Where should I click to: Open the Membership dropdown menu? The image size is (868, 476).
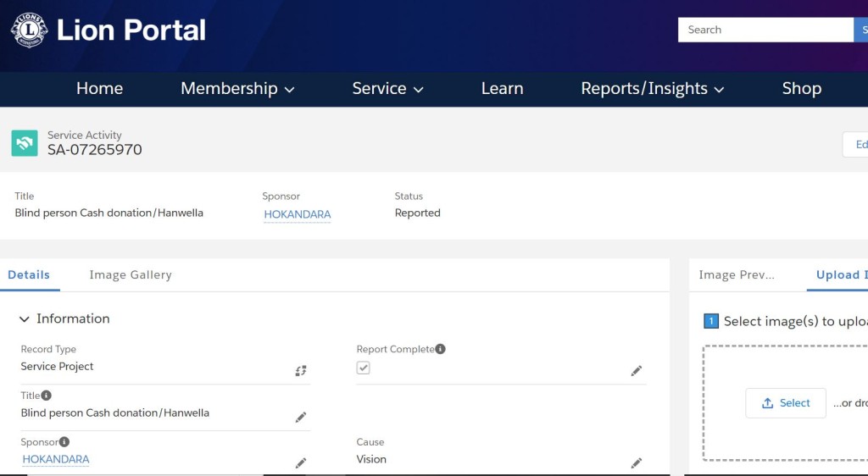pyautogui.click(x=237, y=88)
